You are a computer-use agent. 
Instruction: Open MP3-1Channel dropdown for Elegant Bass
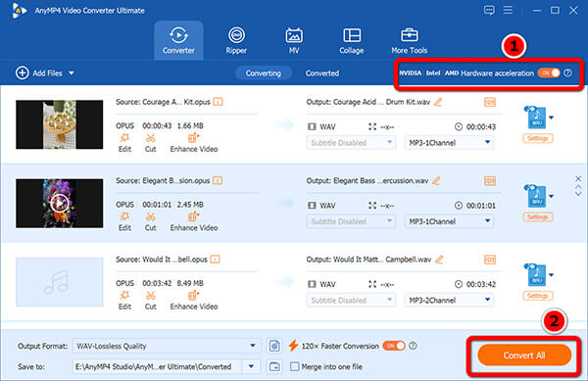pos(449,221)
